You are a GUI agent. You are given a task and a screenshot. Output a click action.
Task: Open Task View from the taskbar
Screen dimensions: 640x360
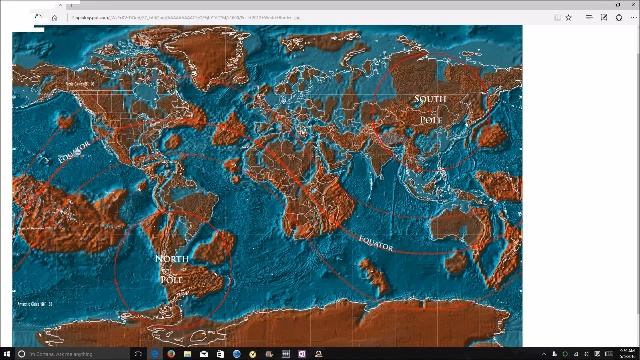pos(138,354)
